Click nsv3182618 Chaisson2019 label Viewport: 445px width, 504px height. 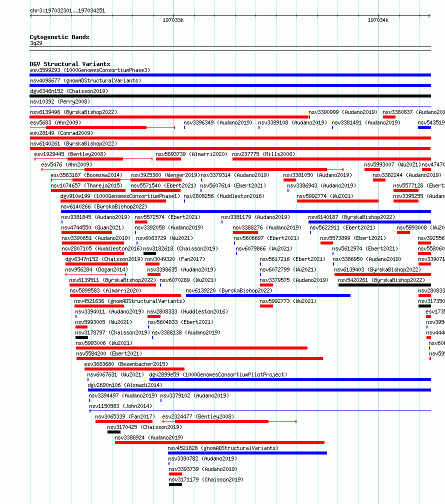(x=180, y=248)
